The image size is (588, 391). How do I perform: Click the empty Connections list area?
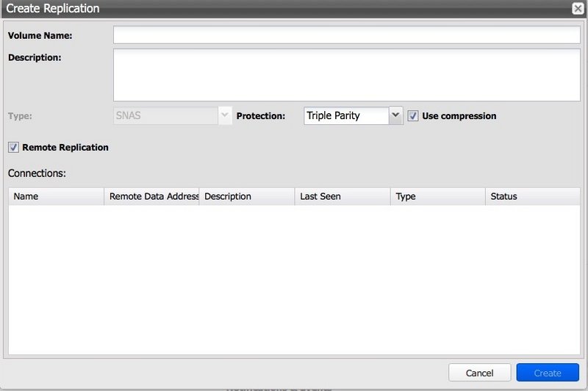click(x=294, y=279)
